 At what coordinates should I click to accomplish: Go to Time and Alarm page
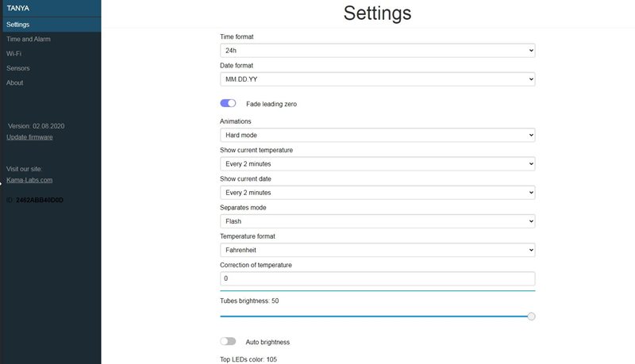pos(29,39)
